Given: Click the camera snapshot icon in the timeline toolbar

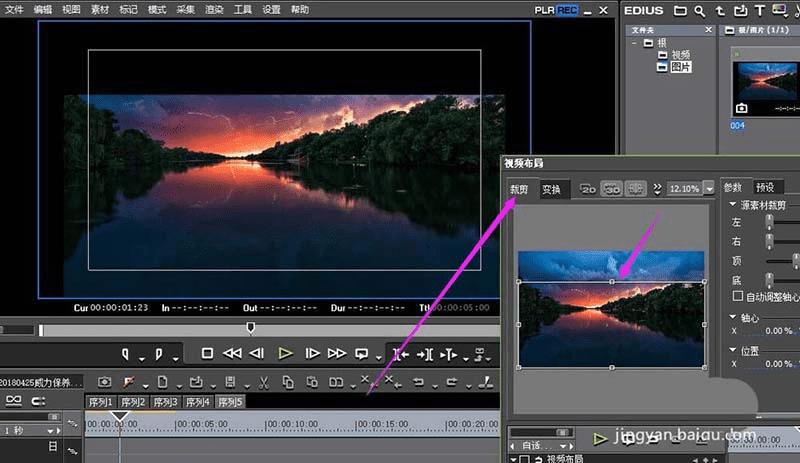Looking at the screenshot, I should [105, 382].
